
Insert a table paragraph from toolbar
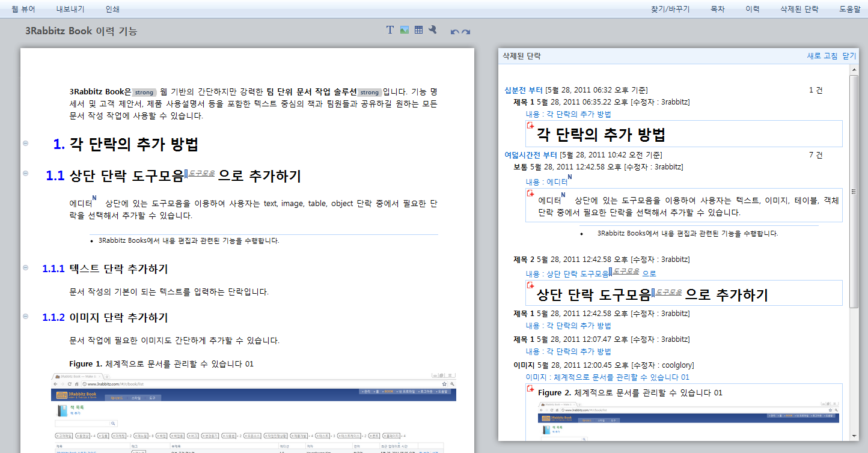[419, 30]
